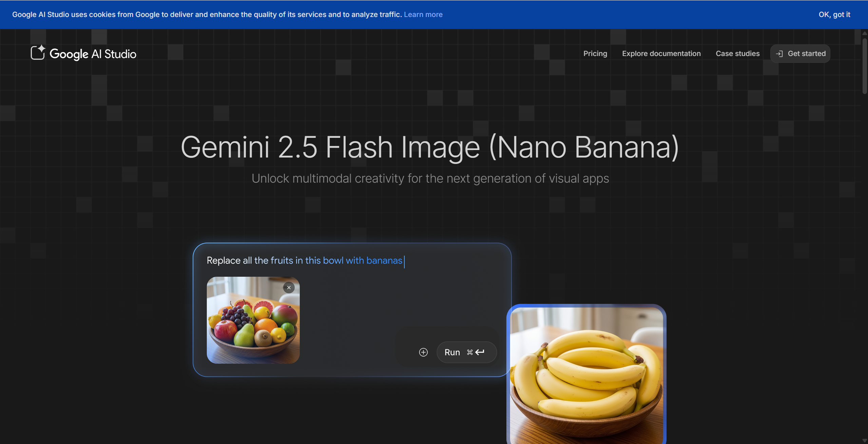Remove the fruit bowl image with X

289,288
